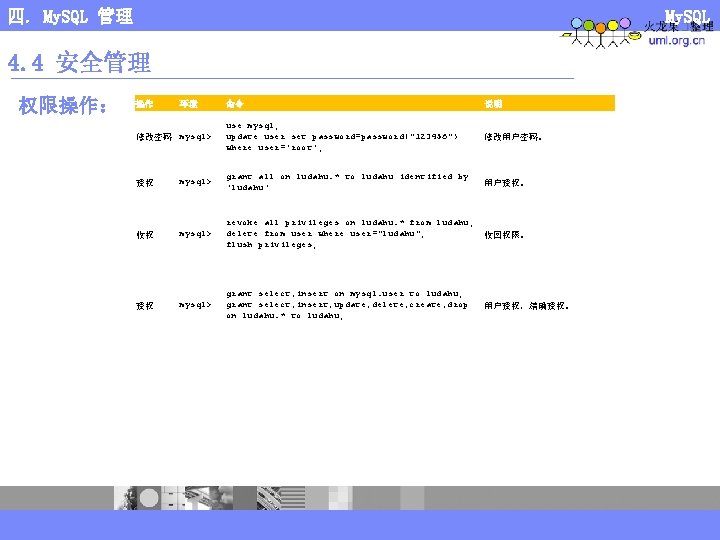Screen dimensions: 720x540
Task: Click '授权' cell in the 'grant select,insert' row
Action: point(145,305)
